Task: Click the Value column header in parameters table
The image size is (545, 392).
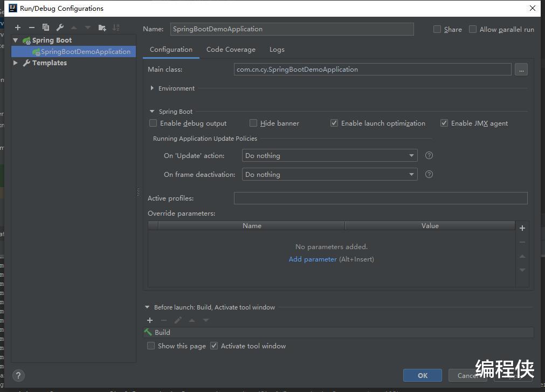Action: click(x=430, y=225)
